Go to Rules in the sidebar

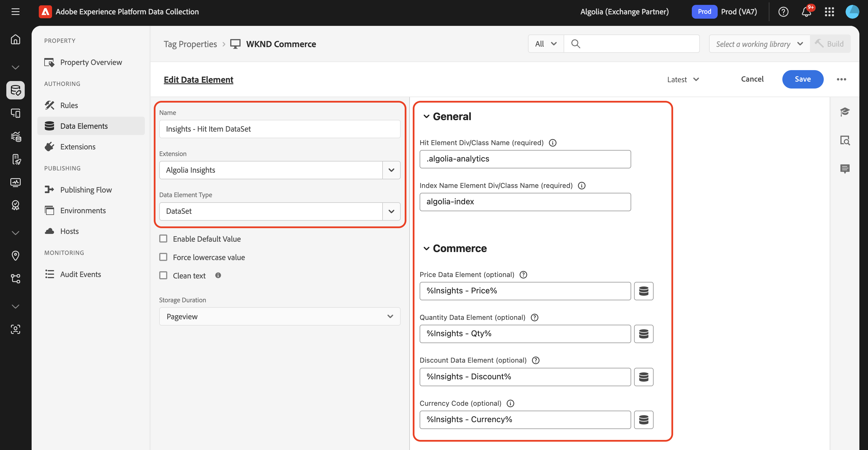[69, 105]
